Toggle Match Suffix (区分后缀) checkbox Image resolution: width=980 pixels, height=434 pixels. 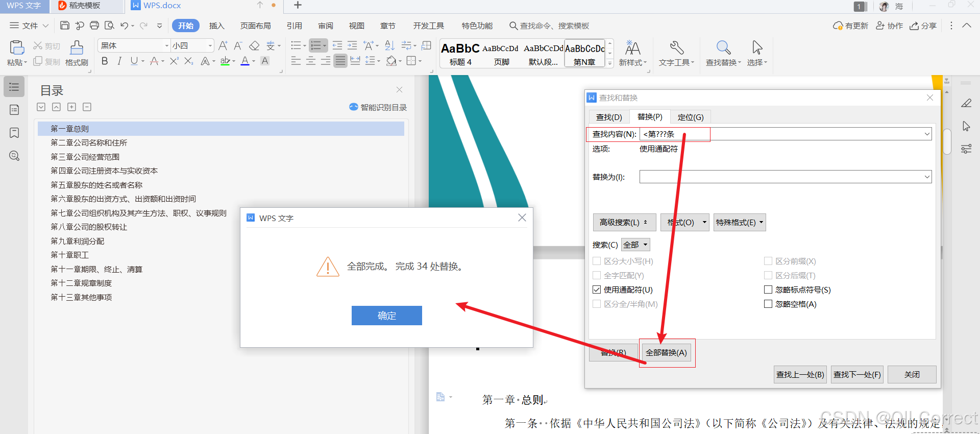pos(768,275)
